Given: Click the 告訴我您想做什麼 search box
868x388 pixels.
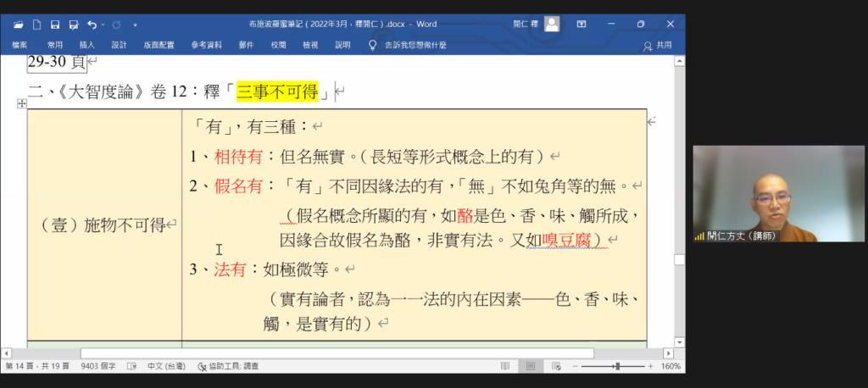Looking at the screenshot, I should [415, 45].
